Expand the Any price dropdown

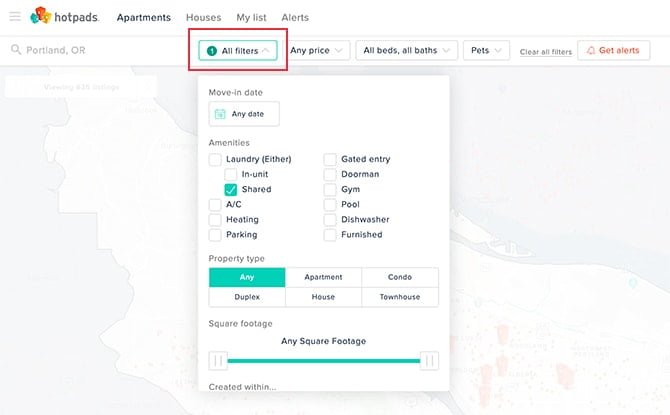click(318, 50)
